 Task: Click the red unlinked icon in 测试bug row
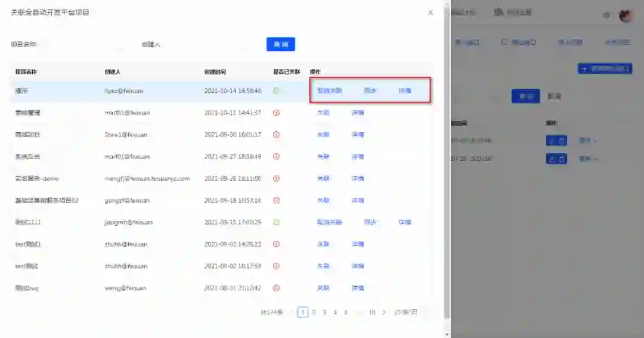277,288
